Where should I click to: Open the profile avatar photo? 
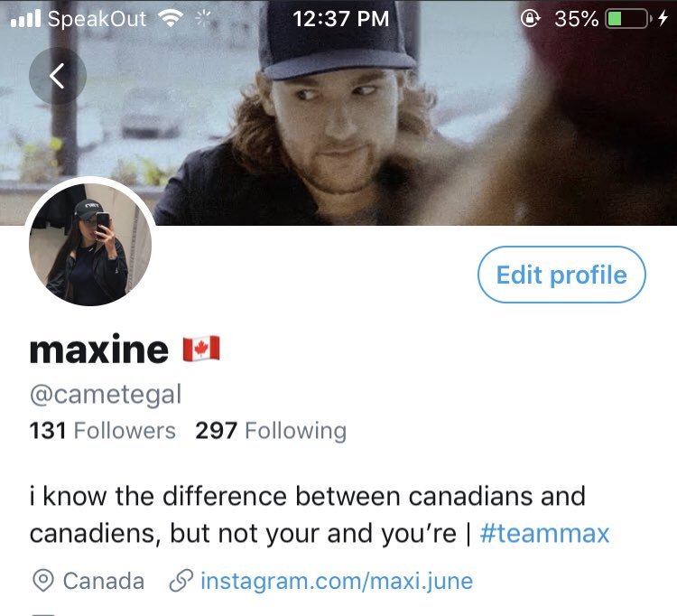(x=90, y=244)
